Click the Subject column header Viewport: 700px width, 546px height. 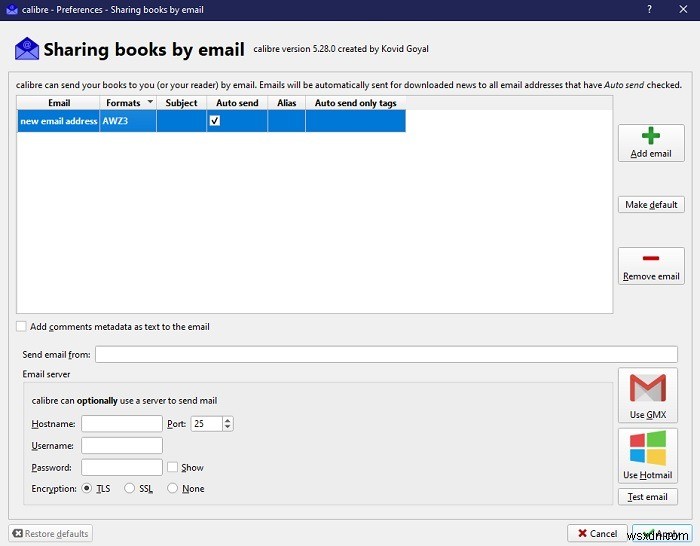[x=181, y=103]
